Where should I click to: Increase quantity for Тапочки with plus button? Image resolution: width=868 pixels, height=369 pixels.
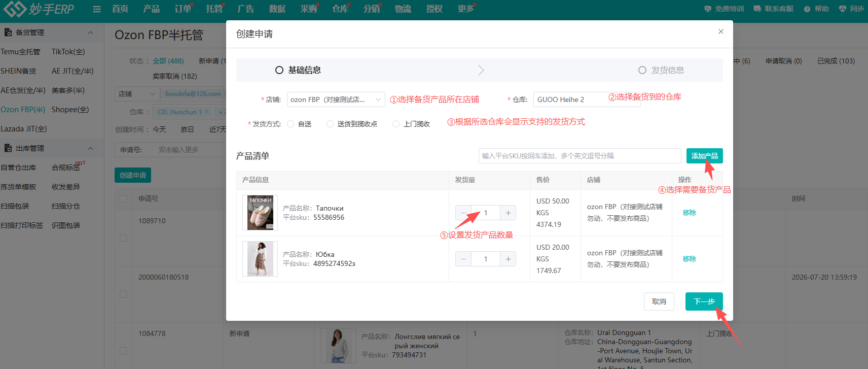pos(508,213)
